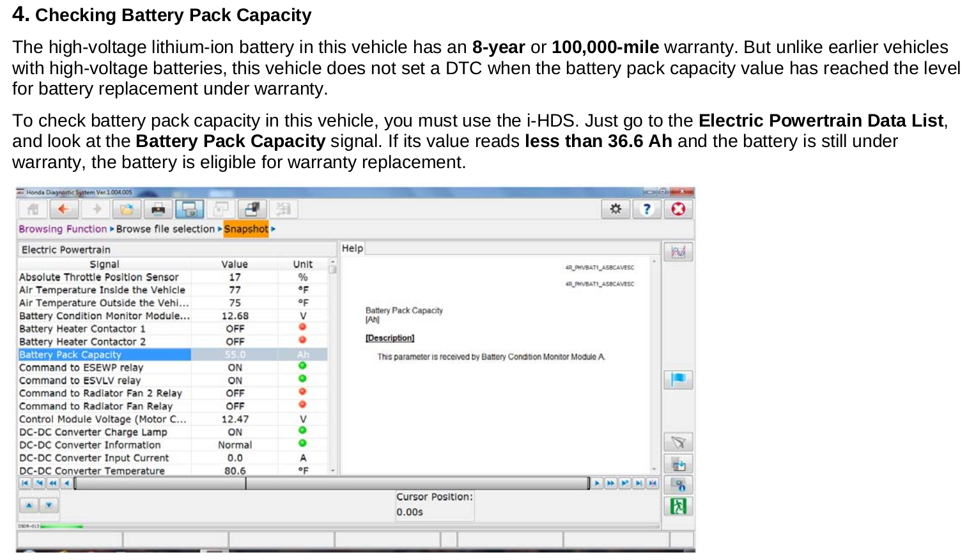Image resolution: width=969 pixels, height=560 pixels.
Task: Open the graph view icon
Action: 678,251
